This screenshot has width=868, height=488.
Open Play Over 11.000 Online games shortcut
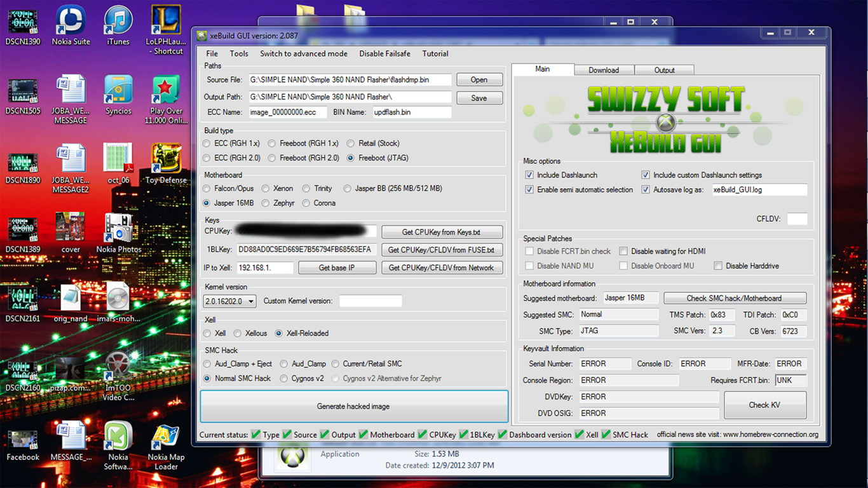click(x=166, y=99)
